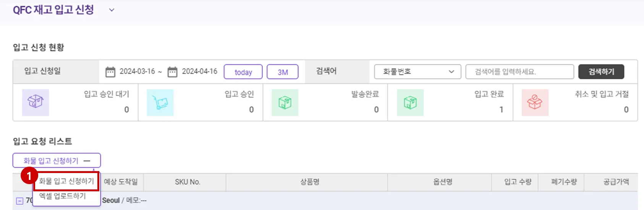Click the 2024-03-16 start date field

tap(137, 71)
